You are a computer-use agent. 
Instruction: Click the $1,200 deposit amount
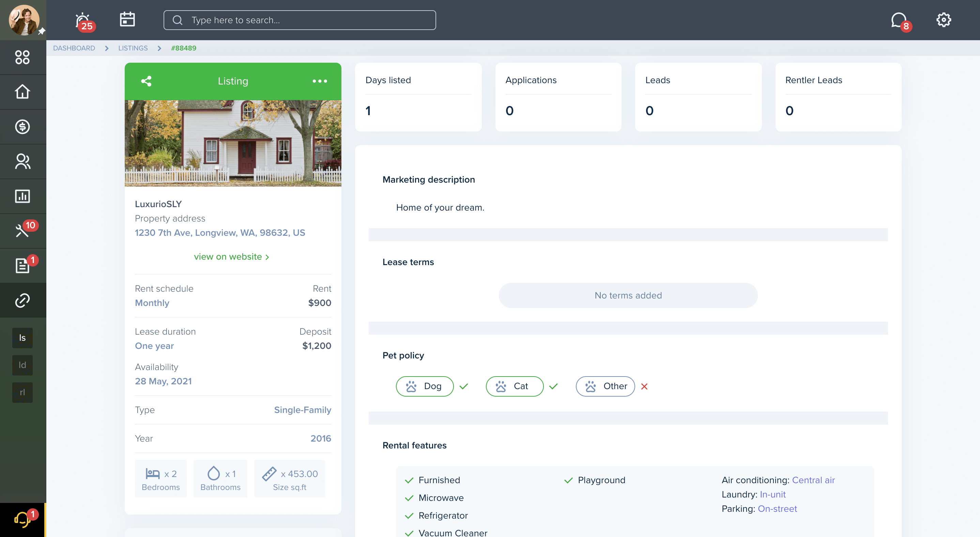317,346
